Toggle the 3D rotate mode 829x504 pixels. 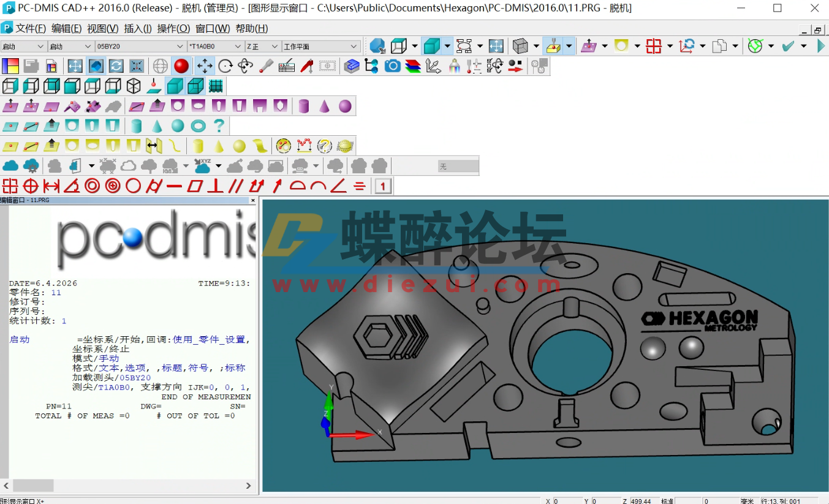[246, 66]
